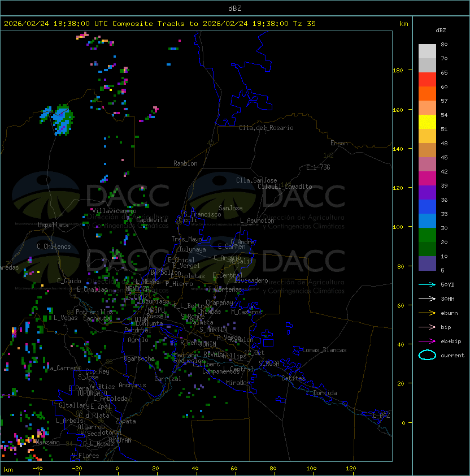Click the 'Mirador' place label
Viewport: 470px width, 476px height.
click(238, 383)
